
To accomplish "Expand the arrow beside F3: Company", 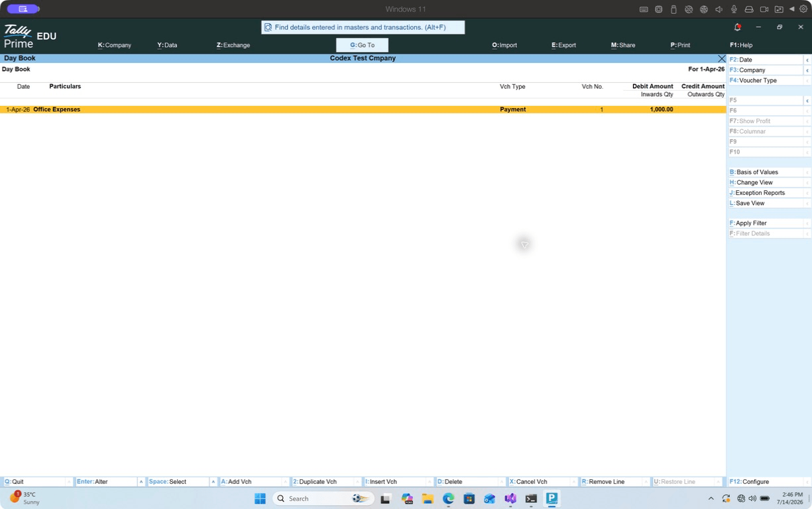I will 807,70.
